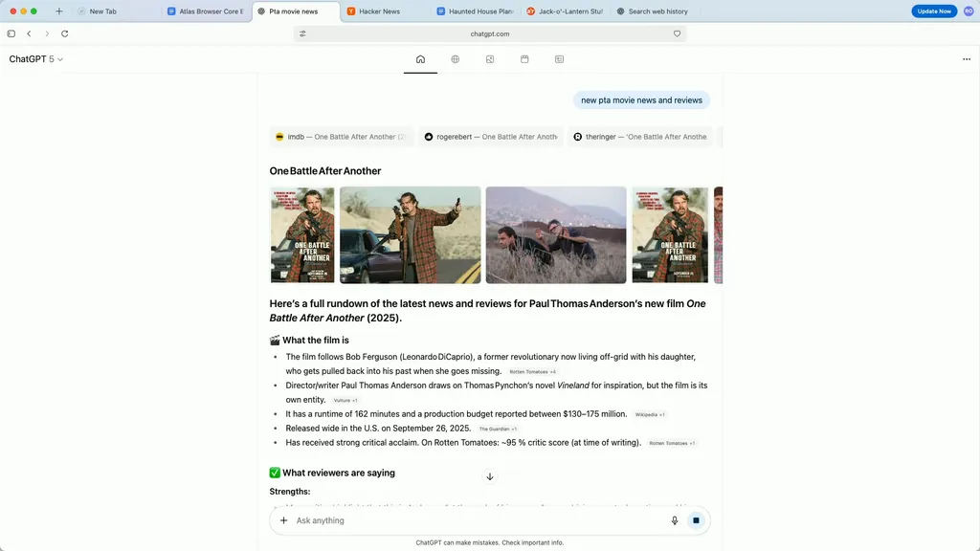This screenshot has width=980, height=551.
Task: Open the rogerebert review source chip
Action: pyautogui.click(x=491, y=136)
